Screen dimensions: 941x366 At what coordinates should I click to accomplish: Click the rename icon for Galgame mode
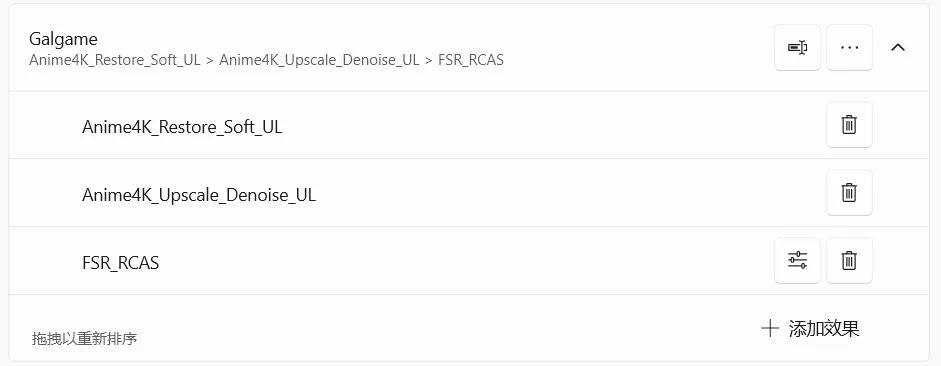[x=797, y=47]
